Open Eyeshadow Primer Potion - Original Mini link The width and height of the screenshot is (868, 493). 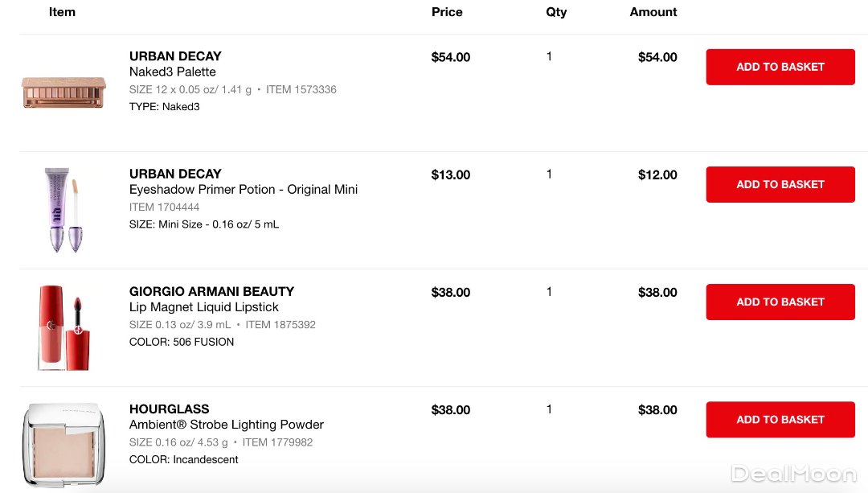click(x=243, y=190)
